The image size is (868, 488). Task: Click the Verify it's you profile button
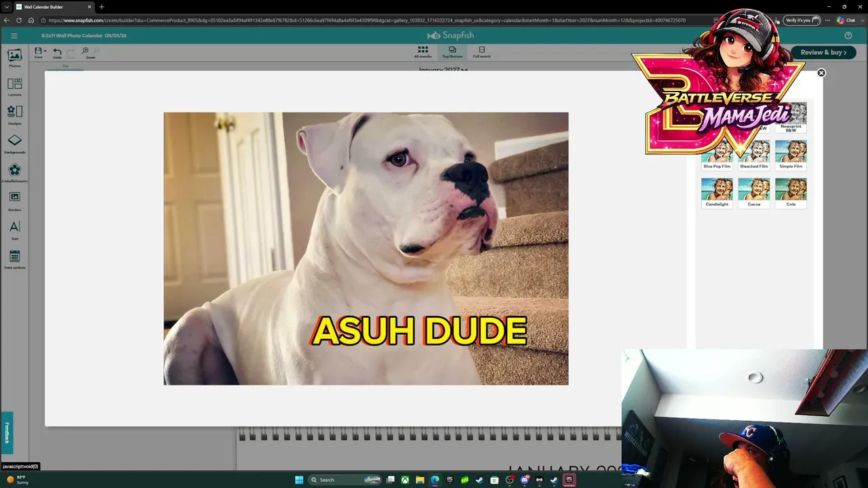coord(802,20)
